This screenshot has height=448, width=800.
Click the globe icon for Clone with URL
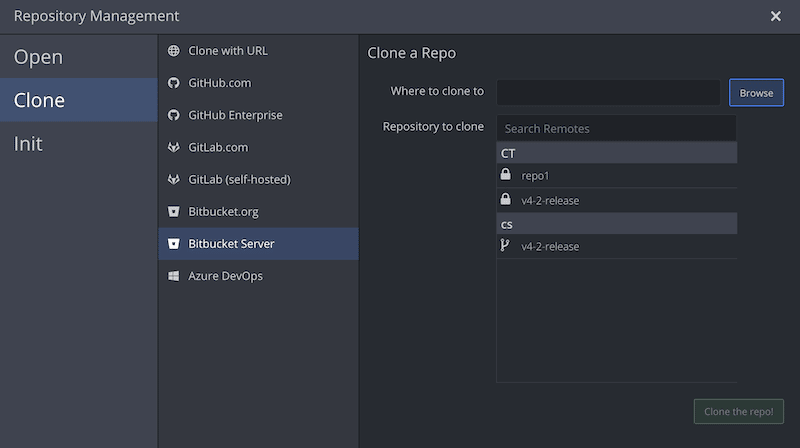point(174,51)
